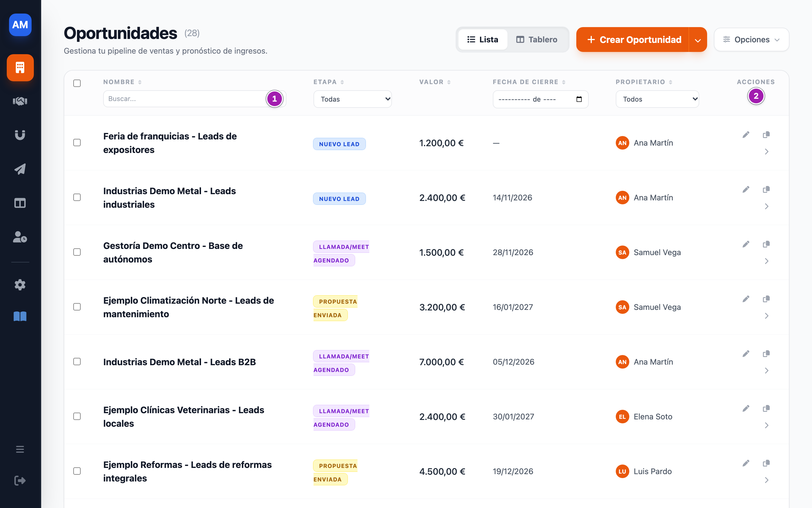Screen dimensions: 812x508
Task: Duplicate Ejemplo Climatización Norte opportunity
Action: [x=766, y=299]
